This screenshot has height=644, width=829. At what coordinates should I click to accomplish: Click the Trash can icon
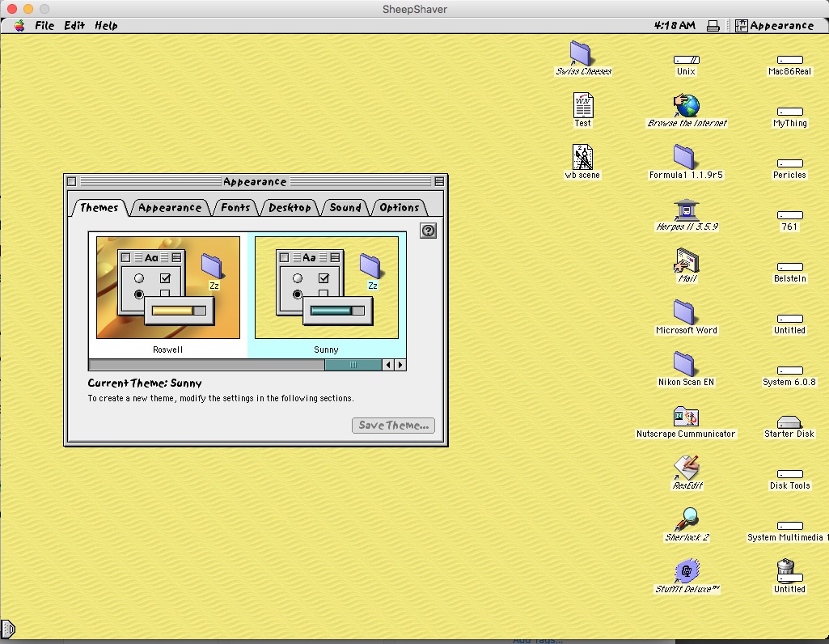pos(787,568)
